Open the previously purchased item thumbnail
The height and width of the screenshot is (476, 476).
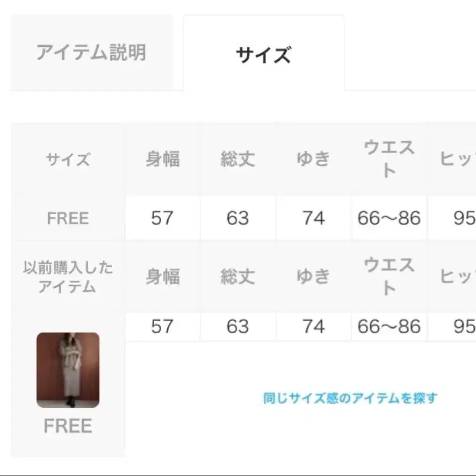point(68,370)
